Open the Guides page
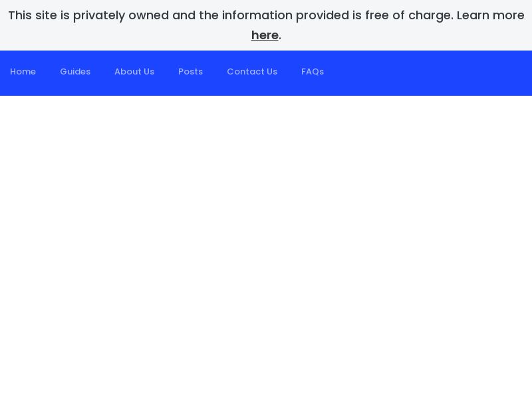Screen dimensions: 532x399 tap(75, 72)
